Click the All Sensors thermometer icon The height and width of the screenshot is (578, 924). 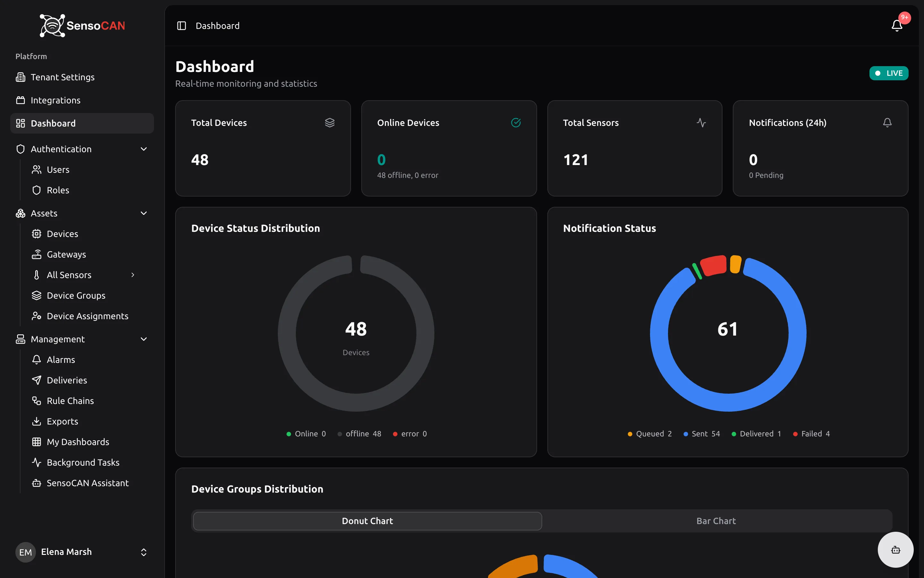click(x=36, y=275)
